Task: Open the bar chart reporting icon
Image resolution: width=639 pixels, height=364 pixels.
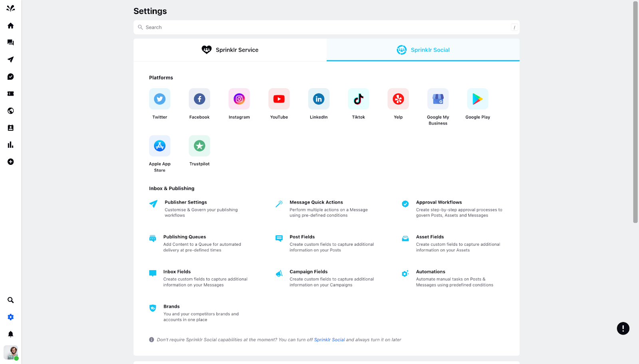Action: (x=11, y=145)
